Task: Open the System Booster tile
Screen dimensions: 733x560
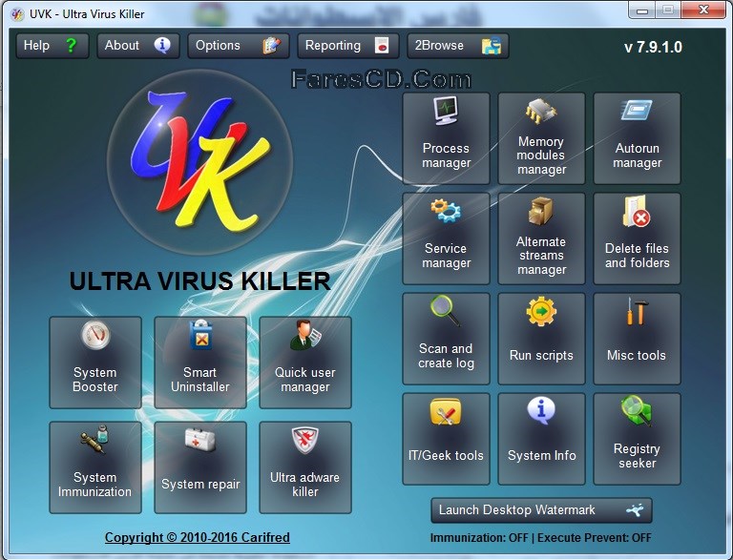Action: 95,363
